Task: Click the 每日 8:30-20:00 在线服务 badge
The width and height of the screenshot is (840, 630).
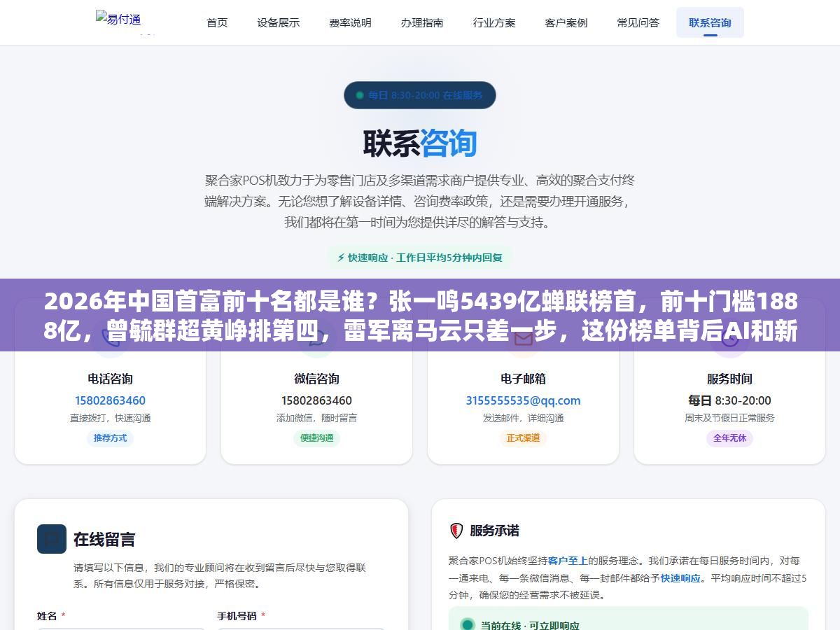Action: point(420,95)
